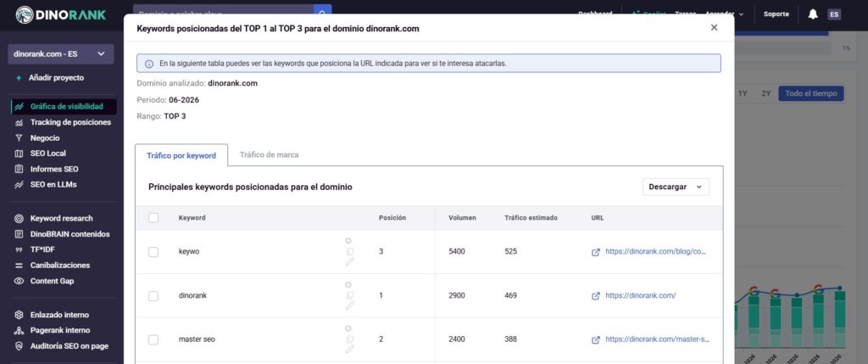Screen dimensions: 868x364
Task: Switch to the Tráfico por keyword tab
Action: 181,155
